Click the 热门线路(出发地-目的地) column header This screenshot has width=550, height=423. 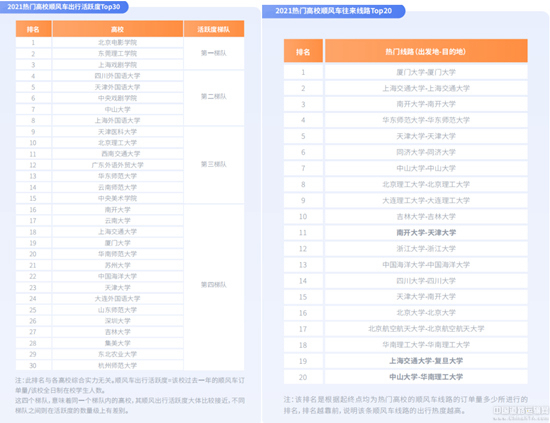coord(426,52)
